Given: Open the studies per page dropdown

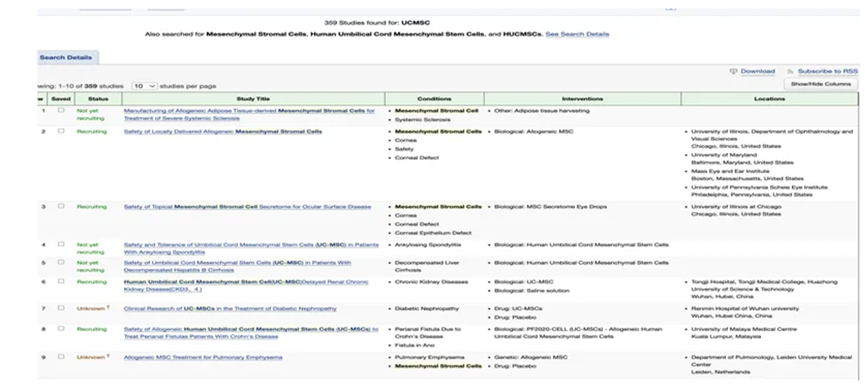Looking at the screenshot, I should 145,86.
